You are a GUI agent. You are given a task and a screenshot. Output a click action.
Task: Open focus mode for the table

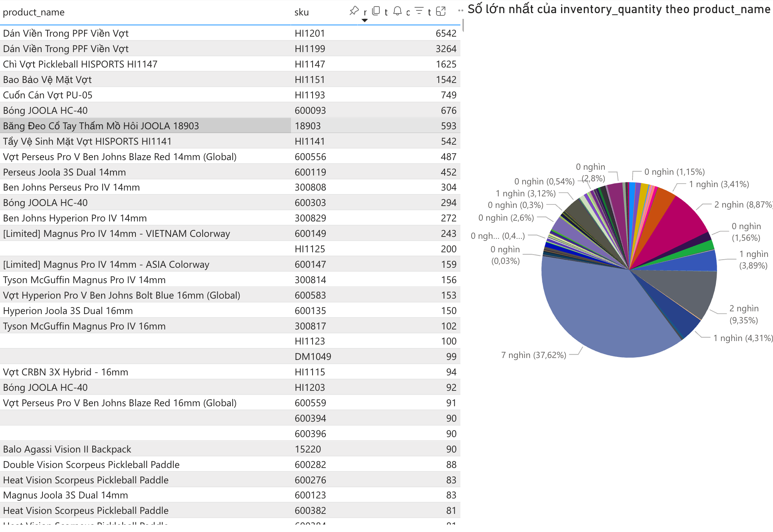coord(441,11)
